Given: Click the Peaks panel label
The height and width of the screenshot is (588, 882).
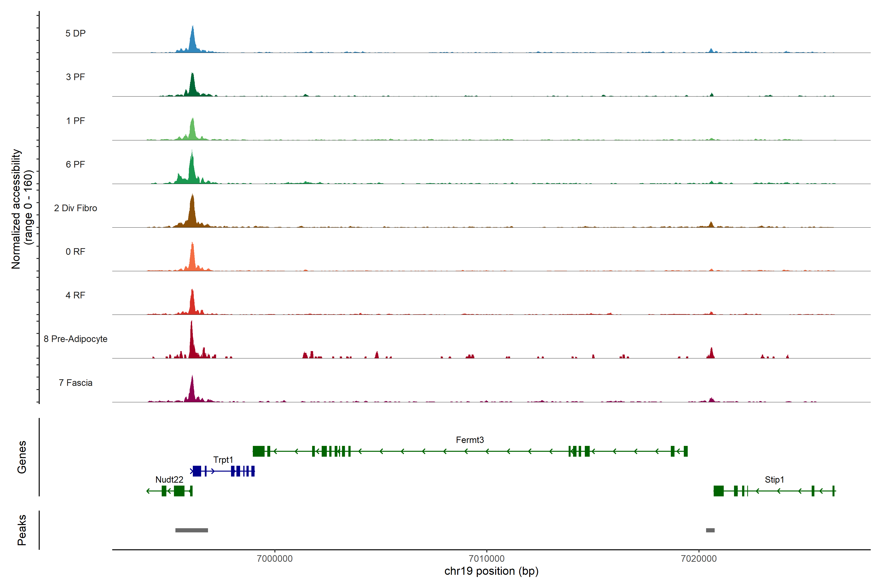Looking at the screenshot, I should (x=22, y=530).
